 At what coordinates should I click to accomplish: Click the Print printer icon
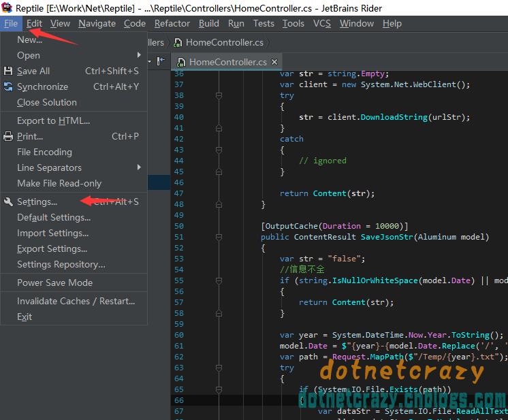[8, 136]
